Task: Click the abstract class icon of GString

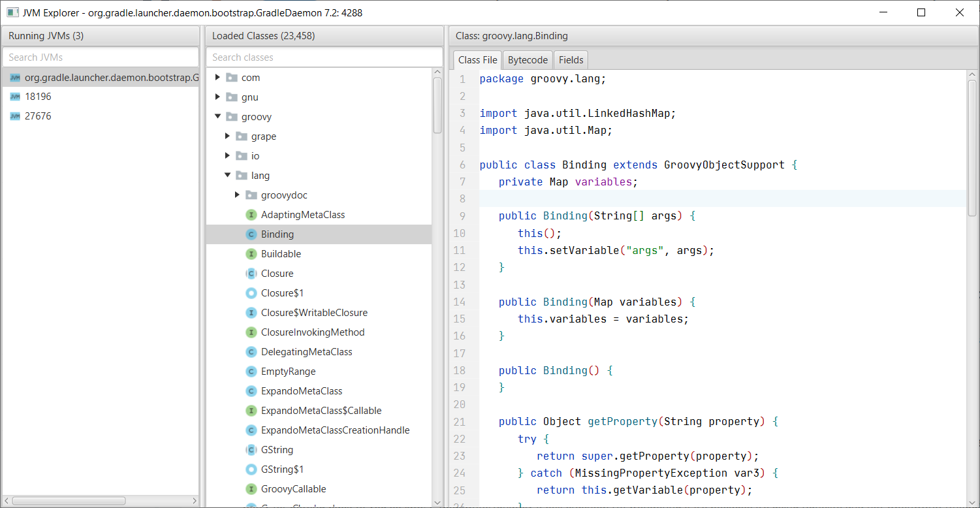Action: pyautogui.click(x=251, y=450)
